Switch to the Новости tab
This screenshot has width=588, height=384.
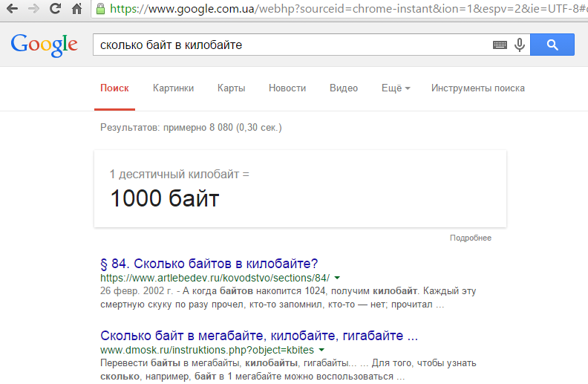[x=287, y=88]
